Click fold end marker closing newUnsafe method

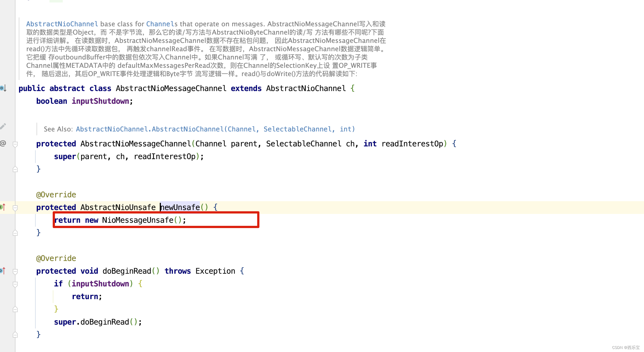tap(15, 233)
